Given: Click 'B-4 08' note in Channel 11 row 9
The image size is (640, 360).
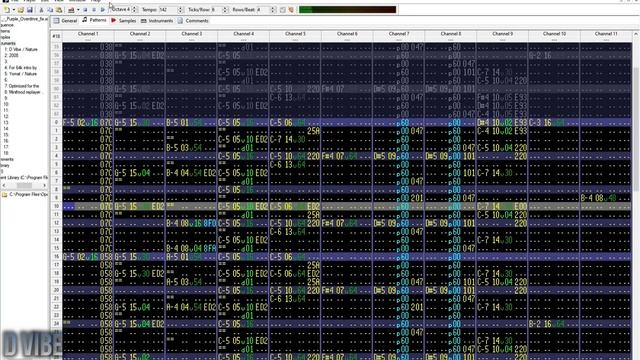Looking at the screenshot, I should click(x=592, y=198).
